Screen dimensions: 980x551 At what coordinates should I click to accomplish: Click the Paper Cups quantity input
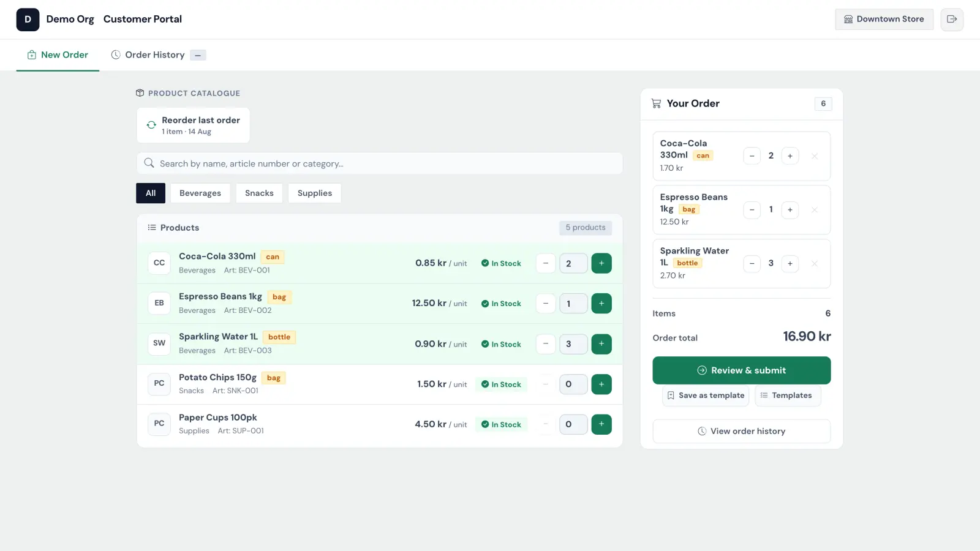coord(573,424)
